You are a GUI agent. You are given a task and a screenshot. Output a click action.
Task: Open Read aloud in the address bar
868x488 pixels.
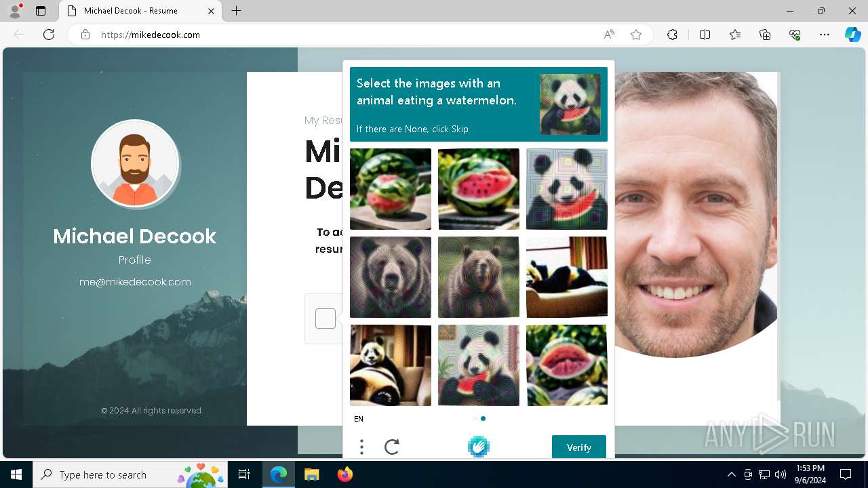pos(609,35)
